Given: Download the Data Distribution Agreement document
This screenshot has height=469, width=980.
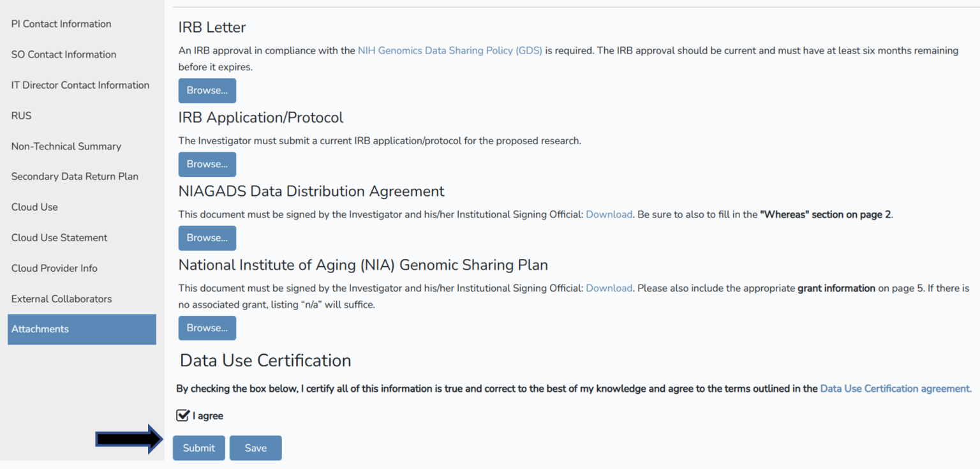Looking at the screenshot, I should click(x=609, y=214).
